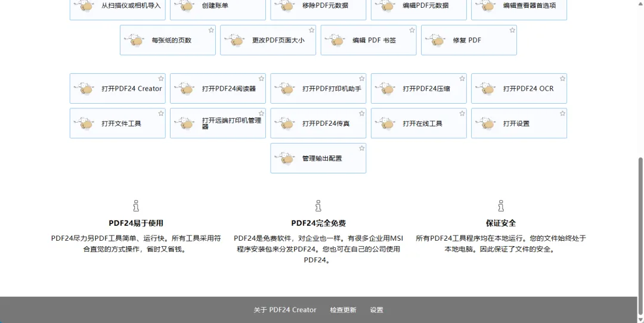Screen dimensions: 644x323
Task: Click info icon above PDF24易于使用
Action: pyautogui.click(x=136, y=206)
